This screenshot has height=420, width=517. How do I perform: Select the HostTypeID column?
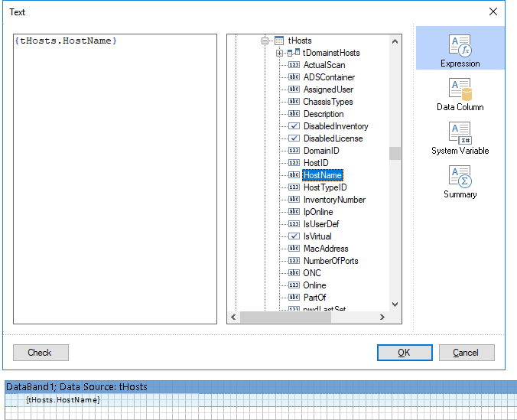tap(325, 187)
